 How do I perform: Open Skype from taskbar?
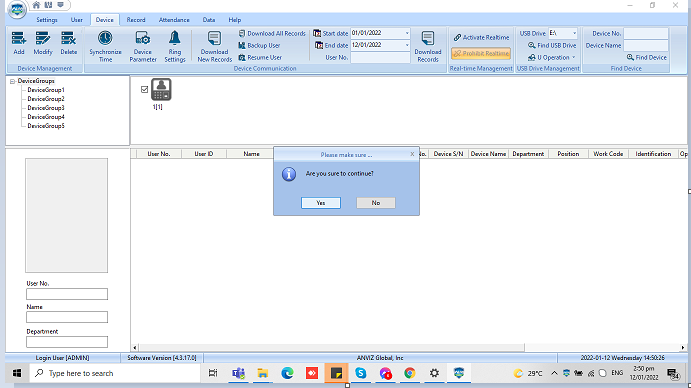tap(360, 373)
